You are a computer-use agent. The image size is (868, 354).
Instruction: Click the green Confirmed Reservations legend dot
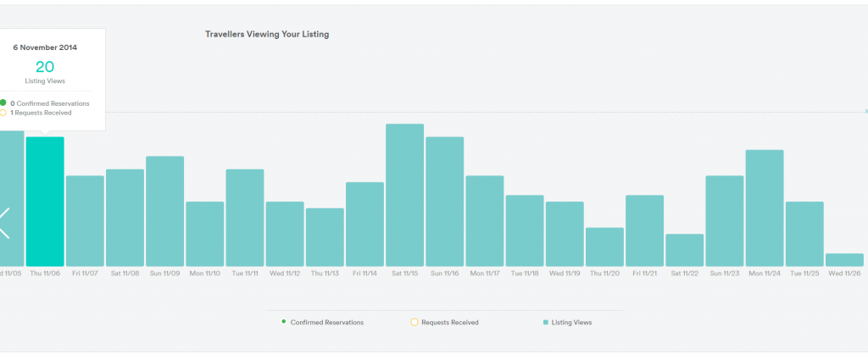(284, 321)
